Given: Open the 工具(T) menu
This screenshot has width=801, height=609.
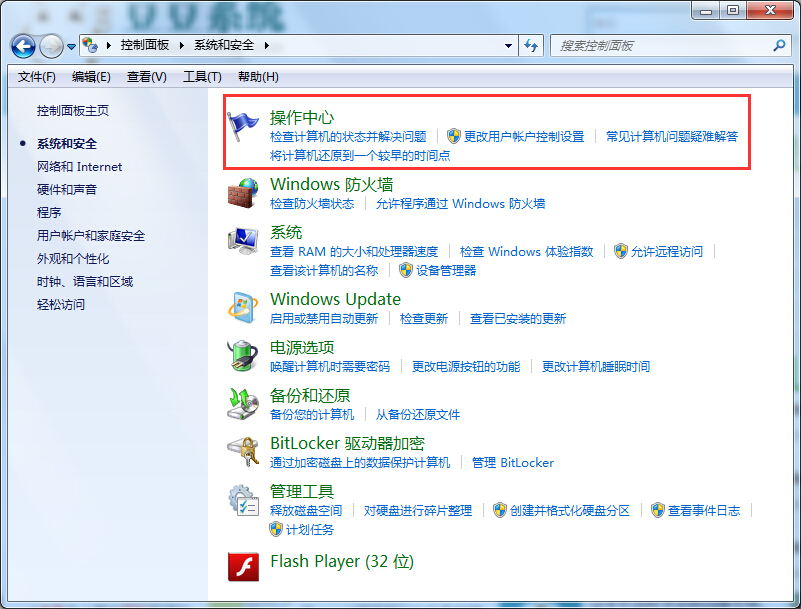Looking at the screenshot, I should click(x=202, y=77).
